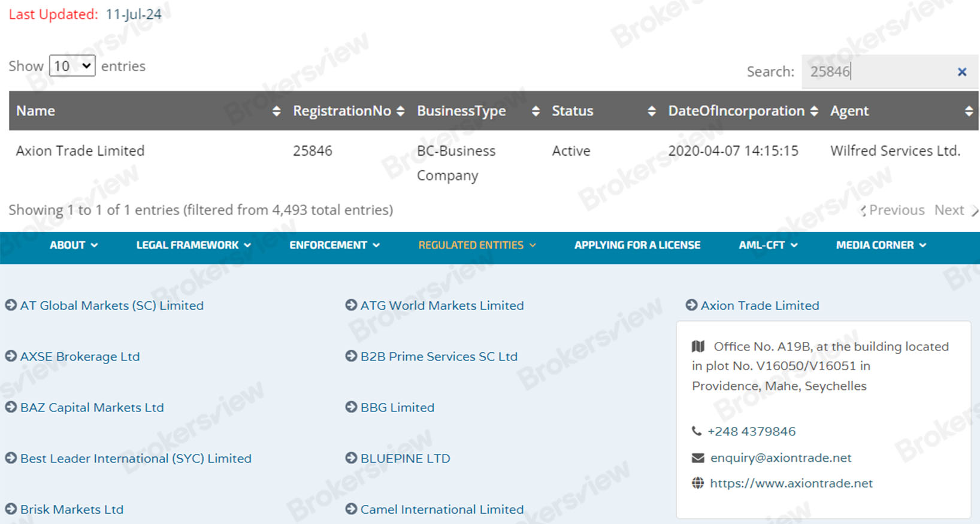Expand the AML-CFT menu
Viewport: 980px width, 524px height.
(x=768, y=245)
